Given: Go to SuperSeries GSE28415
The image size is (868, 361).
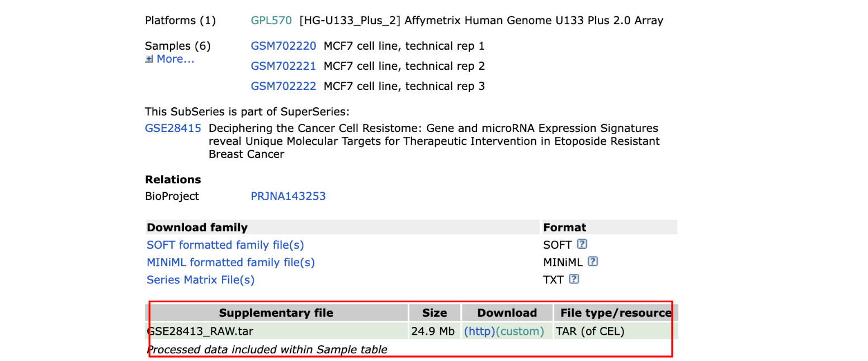Looking at the screenshot, I should [173, 128].
